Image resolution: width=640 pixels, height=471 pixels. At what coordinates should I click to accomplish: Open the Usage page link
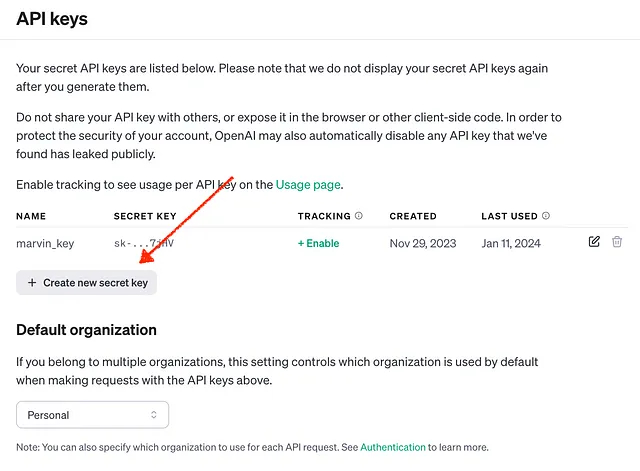tap(308, 184)
